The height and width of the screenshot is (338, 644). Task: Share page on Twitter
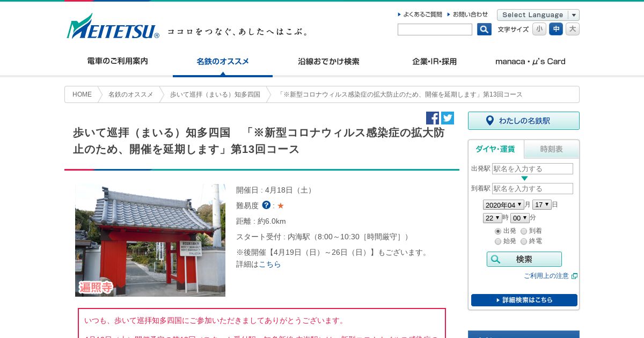click(x=448, y=118)
